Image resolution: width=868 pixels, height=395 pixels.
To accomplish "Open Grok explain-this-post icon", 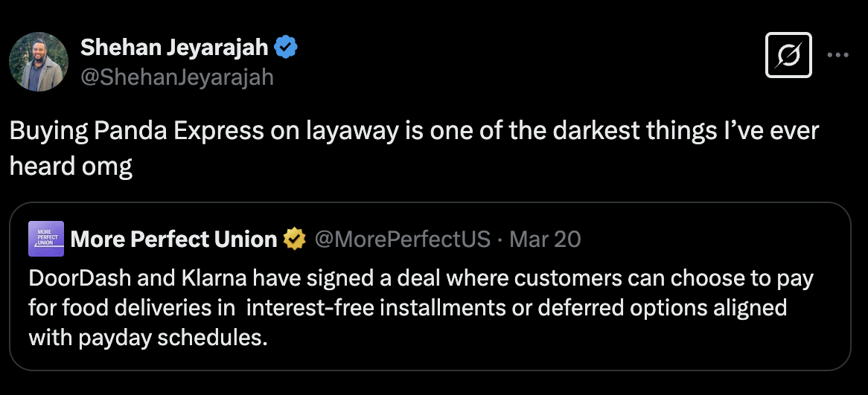I will (788, 54).
